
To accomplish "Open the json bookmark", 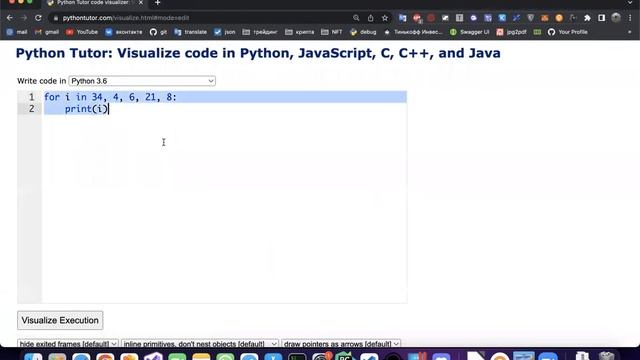I will point(225,32).
